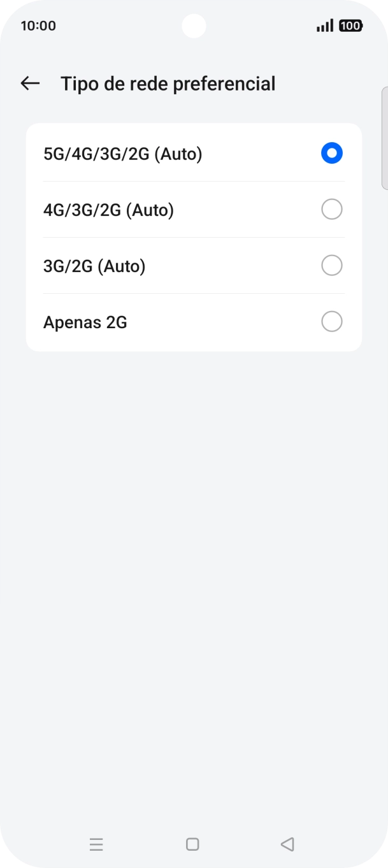Tap the signal strength icon
The height and width of the screenshot is (868, 388).
[324, 25]
